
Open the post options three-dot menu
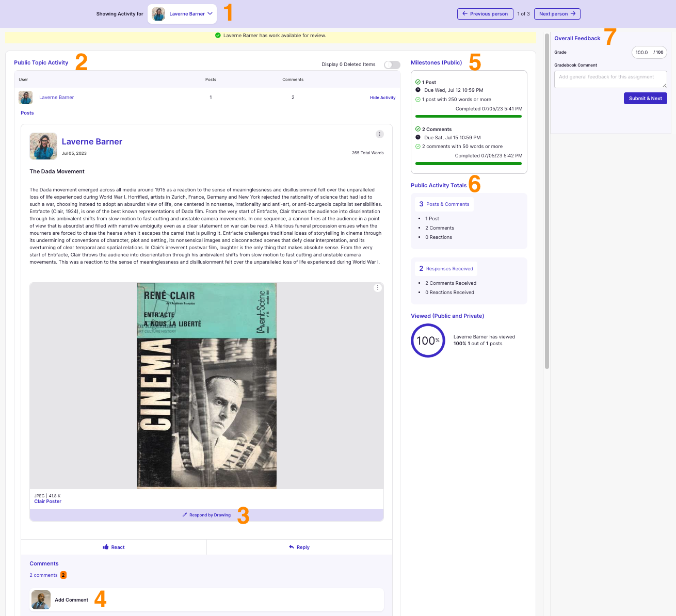379,134
